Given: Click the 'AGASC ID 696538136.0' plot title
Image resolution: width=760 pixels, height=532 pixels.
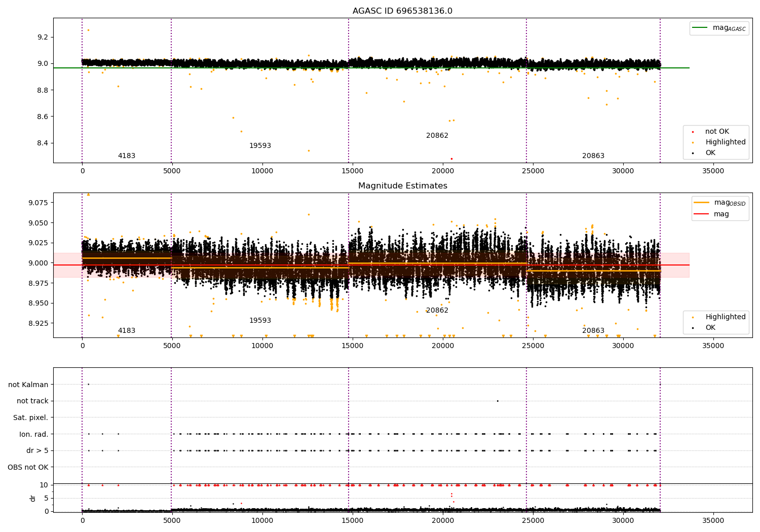Looking at the screenshot, I should tap(402, 11).
